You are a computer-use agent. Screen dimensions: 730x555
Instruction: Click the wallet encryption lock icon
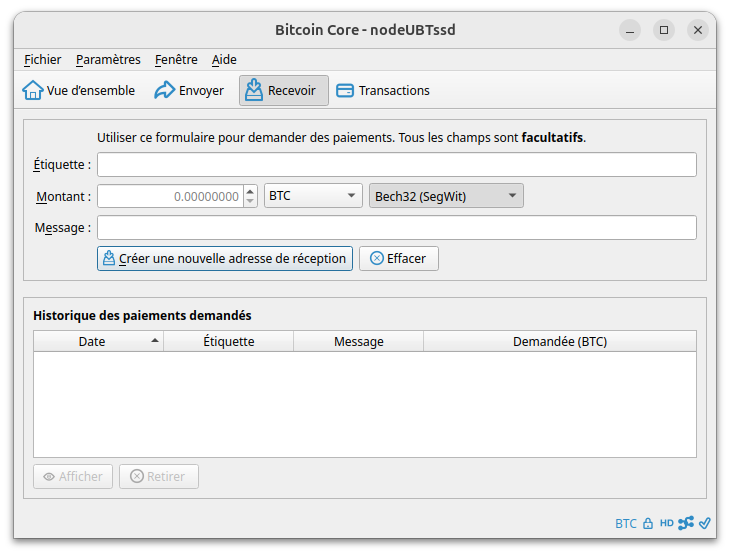pos(648,523)
